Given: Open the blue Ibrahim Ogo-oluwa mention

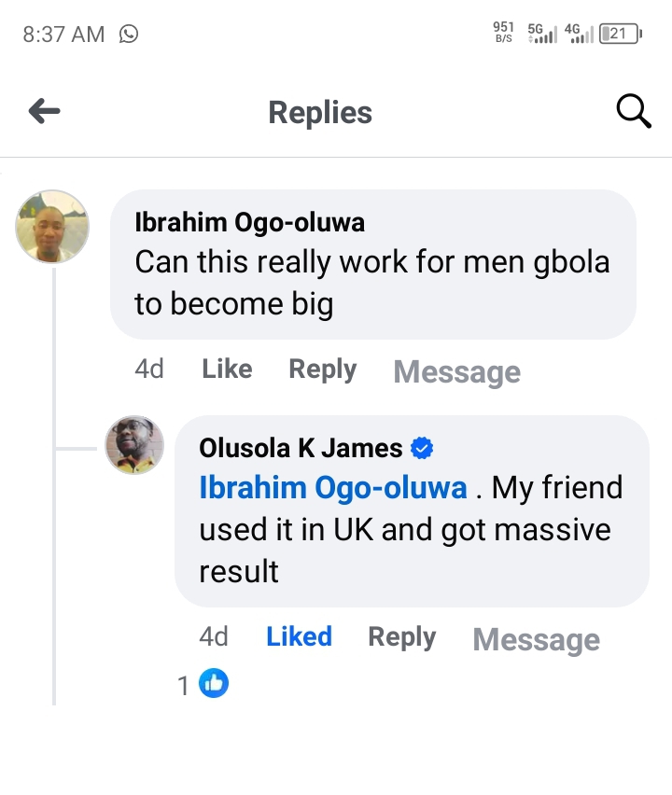Looking at the screenshot, I should pyautogui.click(x=333, y=488).
